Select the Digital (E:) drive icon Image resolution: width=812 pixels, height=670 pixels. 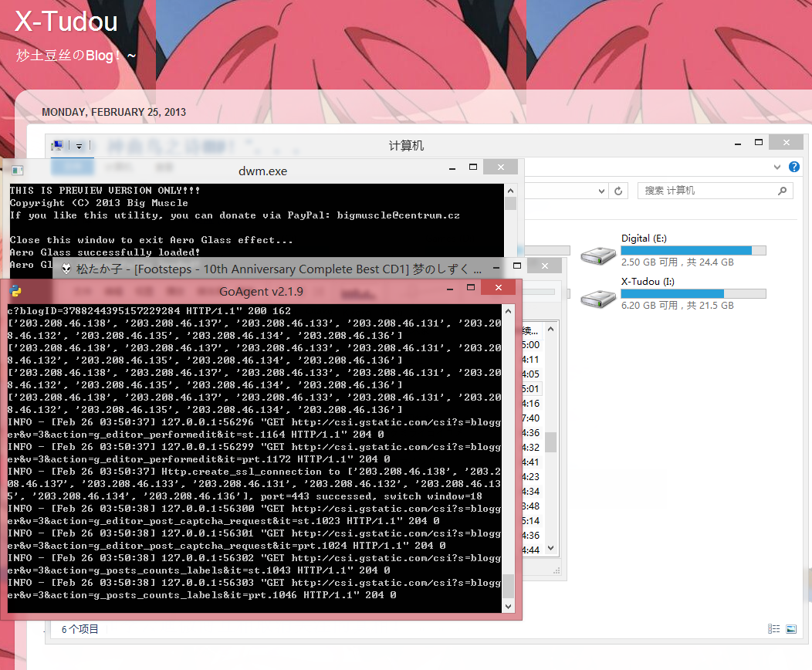pos(597,255)
